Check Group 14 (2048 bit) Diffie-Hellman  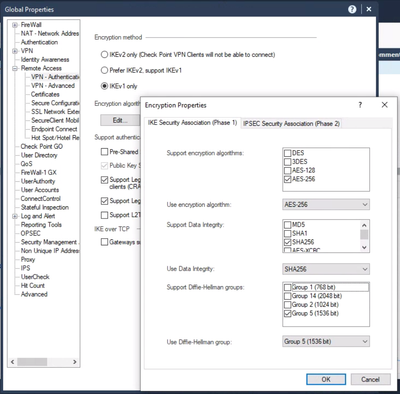click(x=287, y=296)
